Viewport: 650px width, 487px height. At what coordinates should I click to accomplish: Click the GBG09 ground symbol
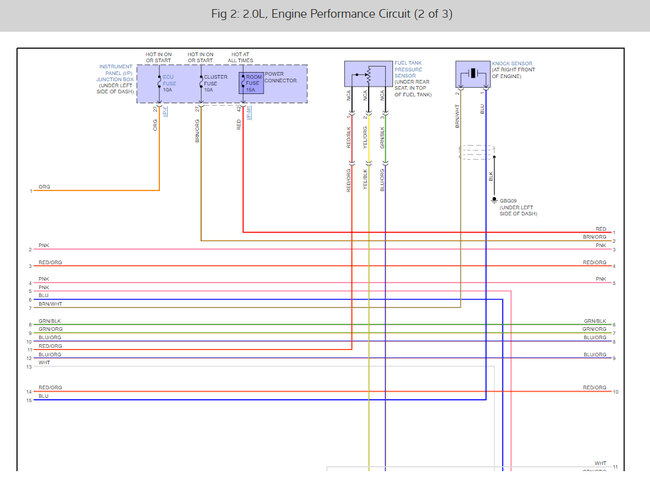tap(494, 201)
